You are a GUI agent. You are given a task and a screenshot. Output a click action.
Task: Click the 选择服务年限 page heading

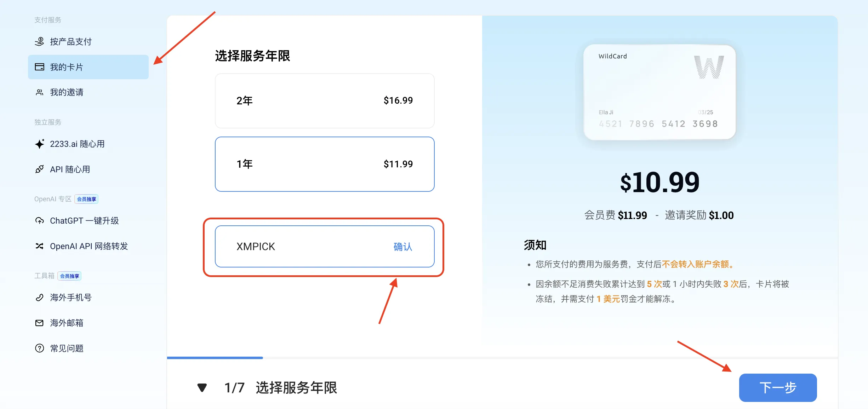(x=252, y=56)
